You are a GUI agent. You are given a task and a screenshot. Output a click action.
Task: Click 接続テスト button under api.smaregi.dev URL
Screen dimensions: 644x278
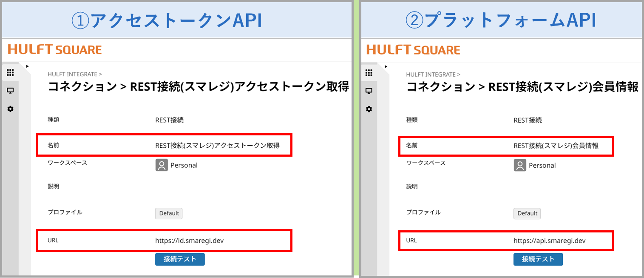pyautogui.click(x=538, y=259)
